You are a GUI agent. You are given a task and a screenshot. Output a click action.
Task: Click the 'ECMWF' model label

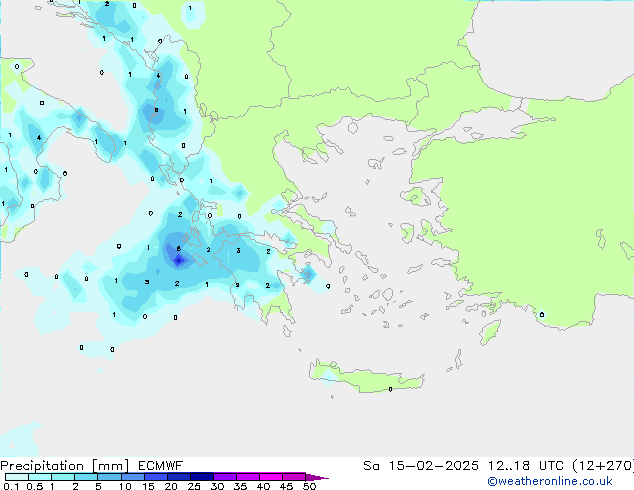(x=161, y=466)
